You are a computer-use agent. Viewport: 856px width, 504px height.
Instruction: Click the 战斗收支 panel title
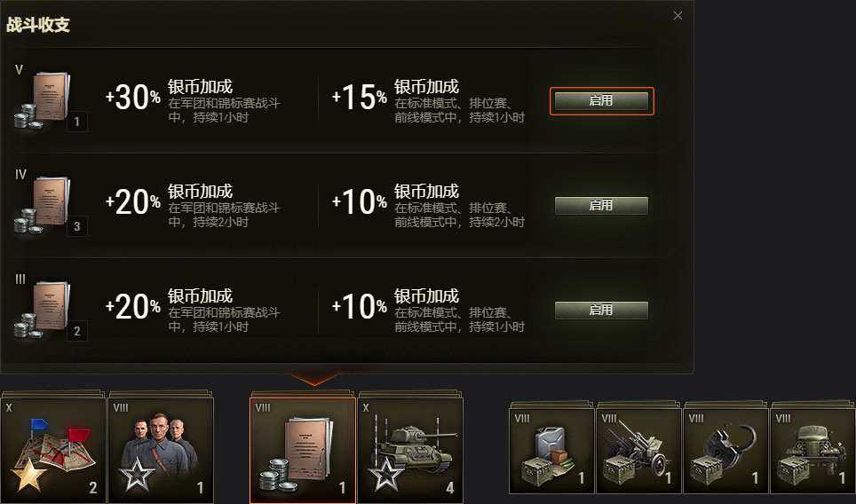38,25
